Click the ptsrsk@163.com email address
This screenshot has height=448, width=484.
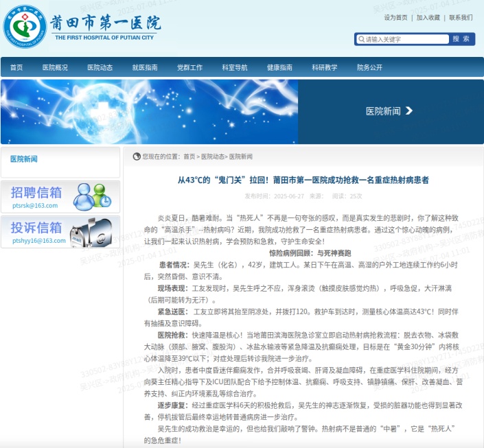coord(35,206)
